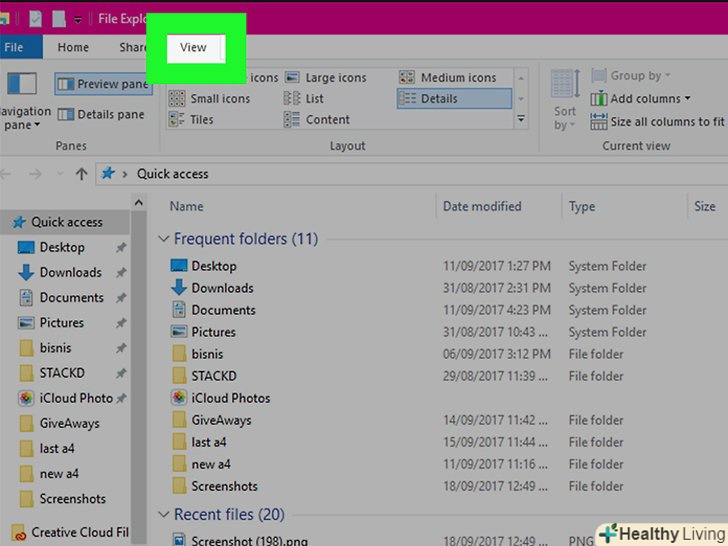
Task: Select the Desktop folder icon in file list
Action: [179, 266]
